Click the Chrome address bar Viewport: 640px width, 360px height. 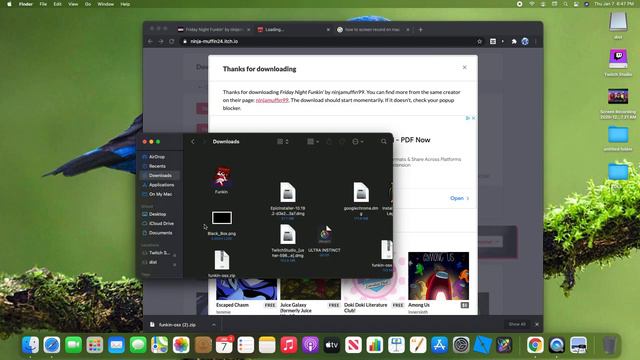tap(327, 41)
